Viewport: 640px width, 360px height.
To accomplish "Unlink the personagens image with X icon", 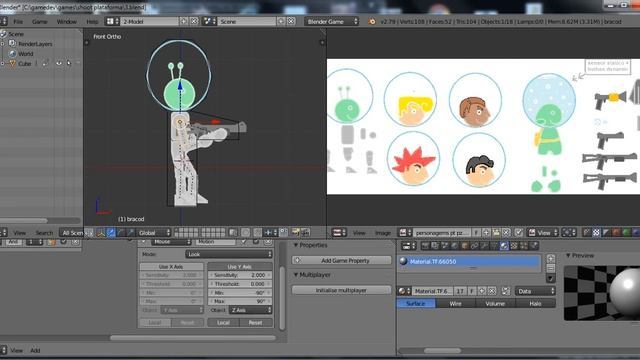I will tap(506, 233).
